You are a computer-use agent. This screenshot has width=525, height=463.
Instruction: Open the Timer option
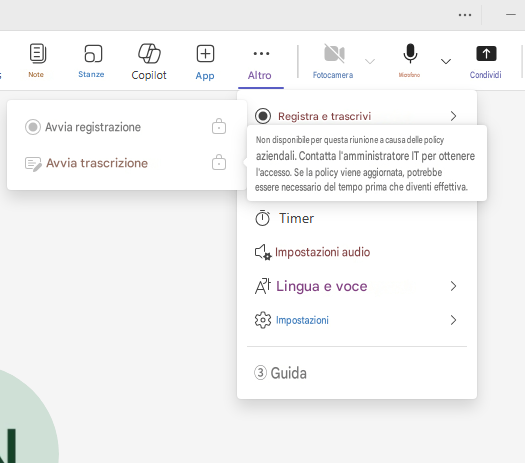pos(356,218)
